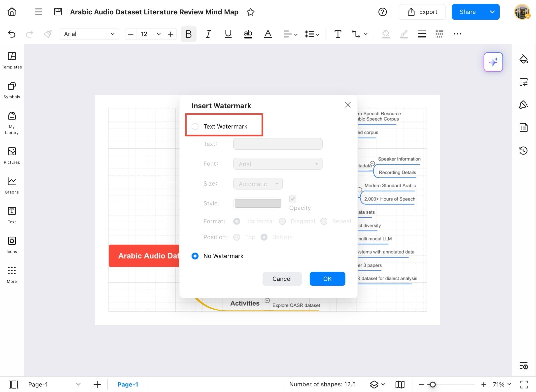Open the Graphs panel
The image size is (536, 392).
pos(11,185)
